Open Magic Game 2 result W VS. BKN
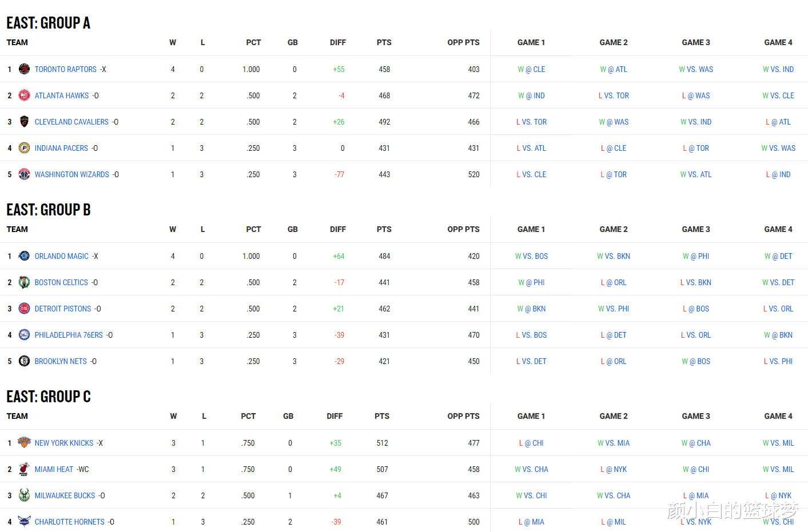This screenshot has width=808, height=532. 614,256
